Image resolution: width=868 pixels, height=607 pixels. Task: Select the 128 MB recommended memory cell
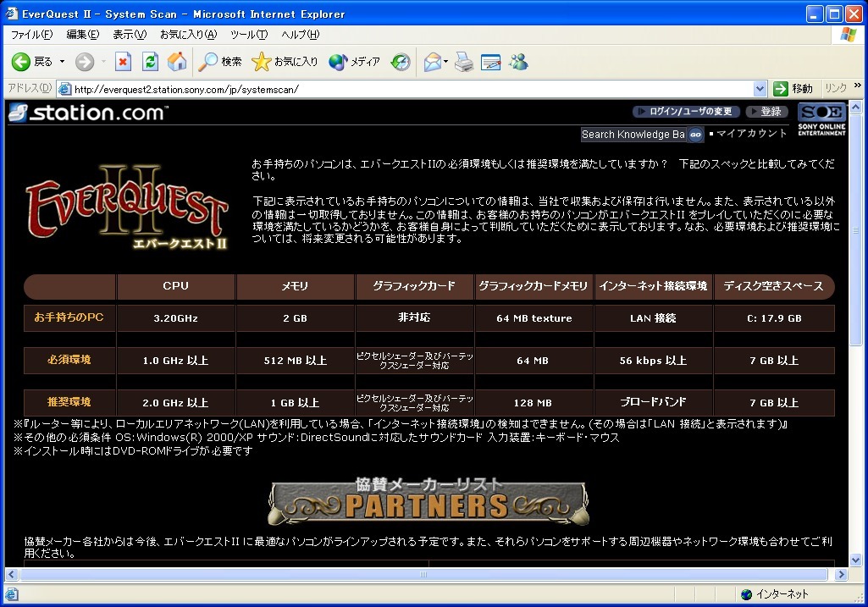534,402
